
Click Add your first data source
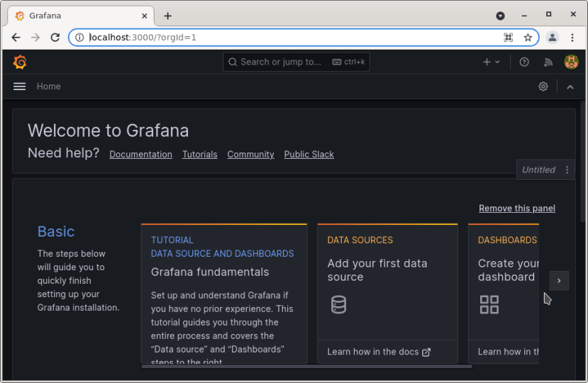pyautogui.click(x=377, y=270)
